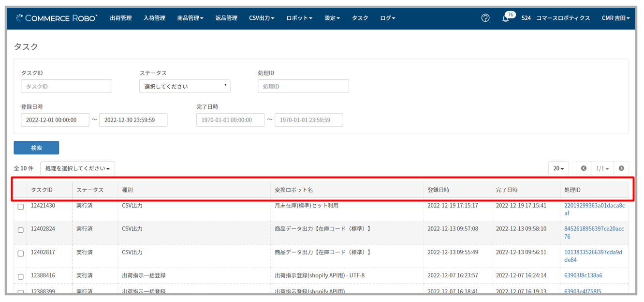This screenshot has width=644, height=302.
Task: Click task ID cell 12402824
Action: (43, 228)
